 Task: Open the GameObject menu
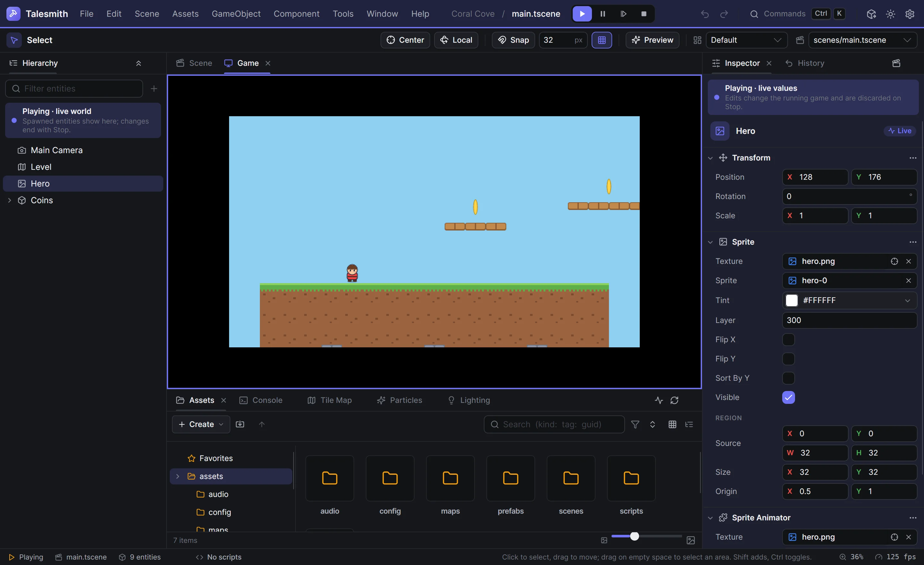[236, 14]
